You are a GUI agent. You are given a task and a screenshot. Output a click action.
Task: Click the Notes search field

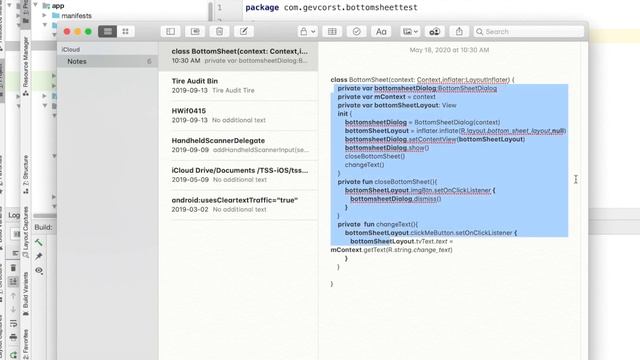tap(529, 31)
